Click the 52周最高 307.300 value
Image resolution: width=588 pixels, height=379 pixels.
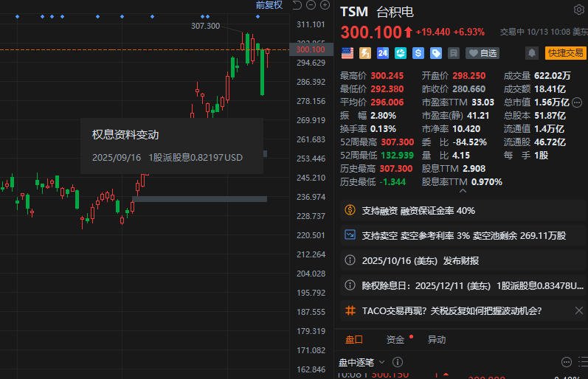pyautogui.click(x=398, y=142)
